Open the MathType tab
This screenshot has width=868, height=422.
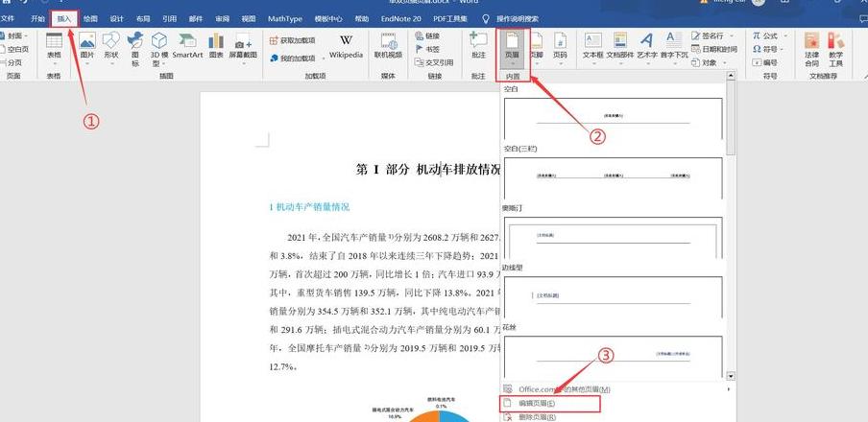[285, 19]
